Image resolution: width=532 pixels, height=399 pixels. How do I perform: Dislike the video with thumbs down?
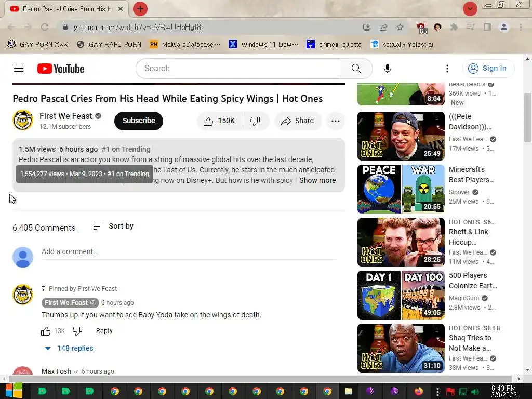(x=255, y=121)
